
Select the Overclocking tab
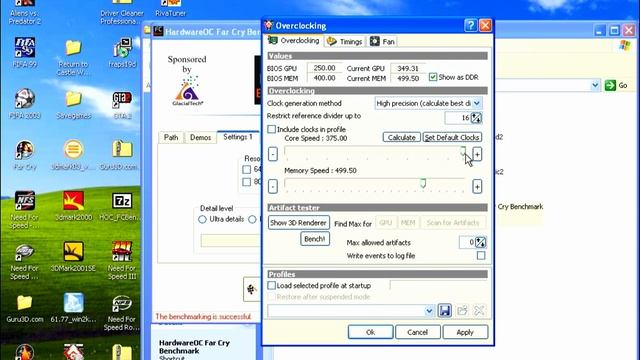point(293,40)
